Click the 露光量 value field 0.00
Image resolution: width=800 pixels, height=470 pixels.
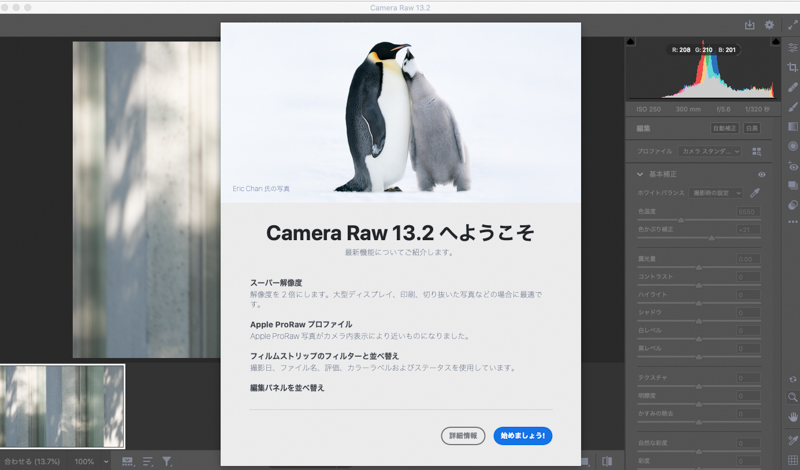pos(748,259)
